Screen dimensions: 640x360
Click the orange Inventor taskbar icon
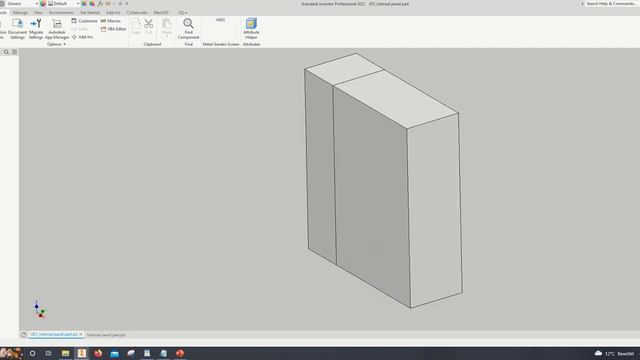[82, 353]
